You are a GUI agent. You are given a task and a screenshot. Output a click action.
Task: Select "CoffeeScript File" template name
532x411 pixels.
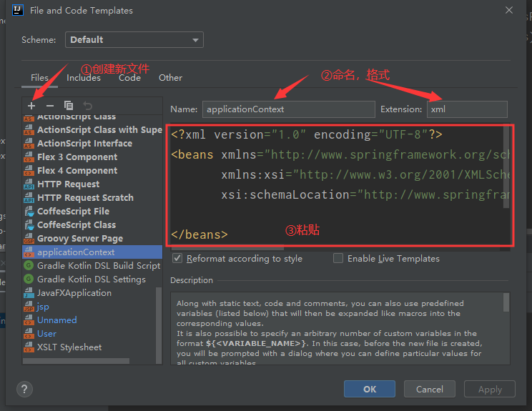click(73, 212)
